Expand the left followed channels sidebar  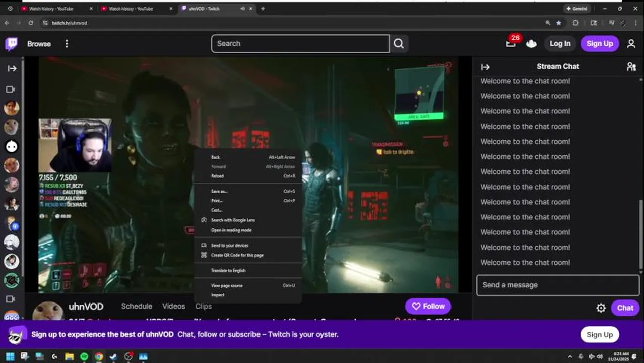tap(12, 68)
